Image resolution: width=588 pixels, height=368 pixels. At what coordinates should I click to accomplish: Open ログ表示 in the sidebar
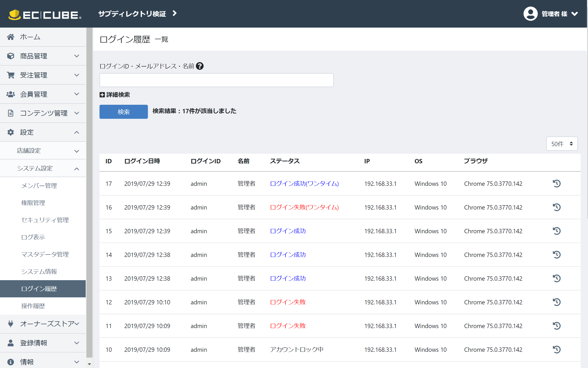tap(33, 237)
